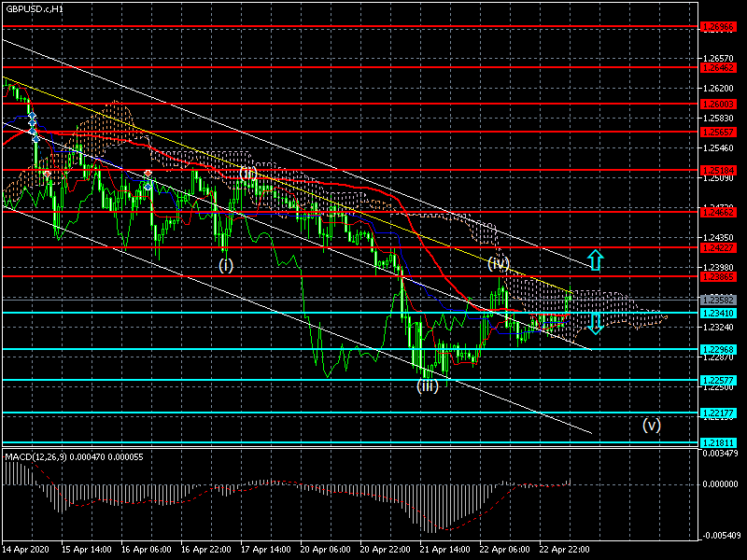Select the (v) wave label
Screen dimensions: 747x560
point(651,425)
